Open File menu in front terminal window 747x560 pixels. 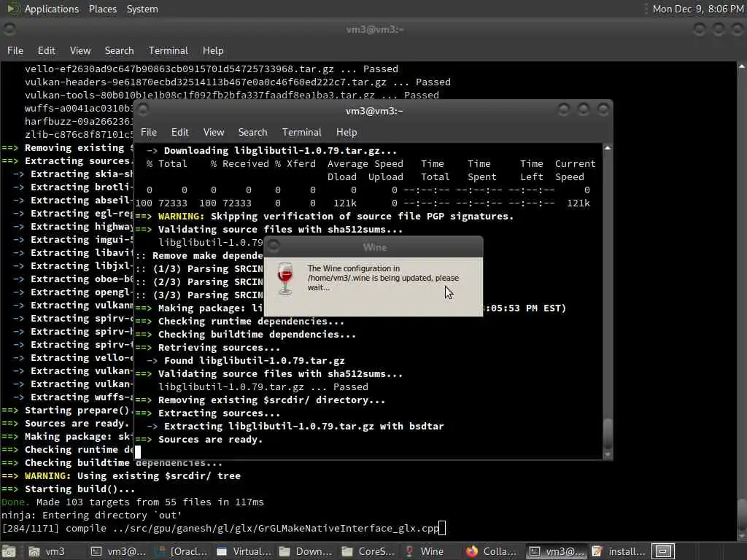[149, 133]
